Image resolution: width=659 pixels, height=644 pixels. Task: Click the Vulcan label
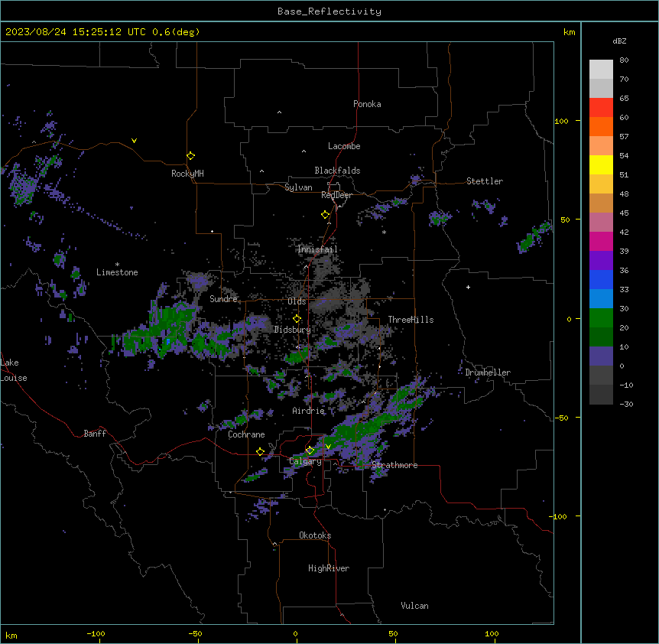pos(414,606)
